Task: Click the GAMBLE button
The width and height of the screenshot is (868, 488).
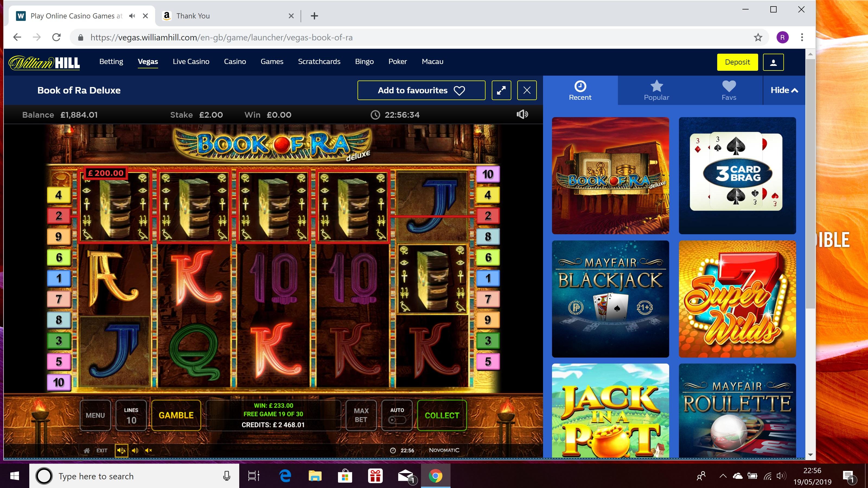Action: point(176,415)
